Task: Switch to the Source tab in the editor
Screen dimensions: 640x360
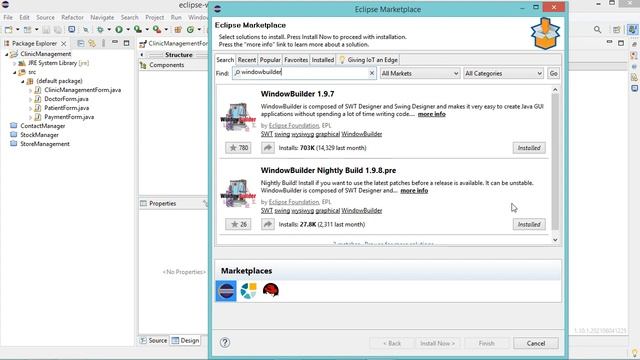Action: coord(153,340)
